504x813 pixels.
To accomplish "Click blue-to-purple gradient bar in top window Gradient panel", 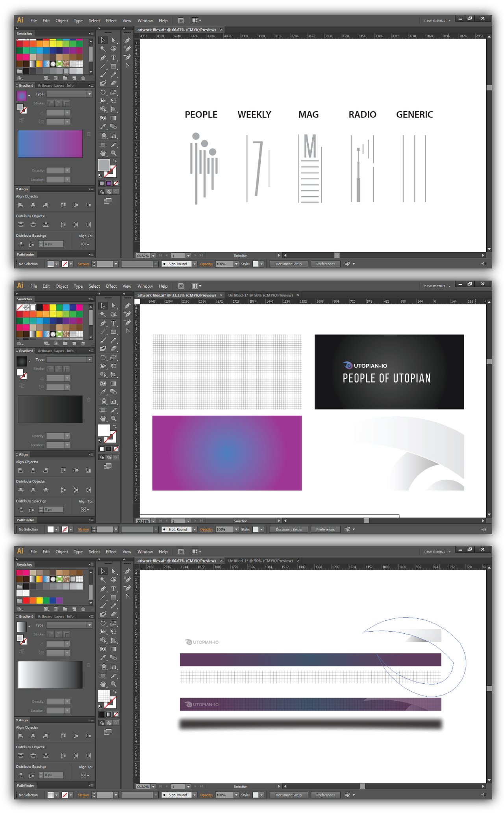I will click(50, 144).
